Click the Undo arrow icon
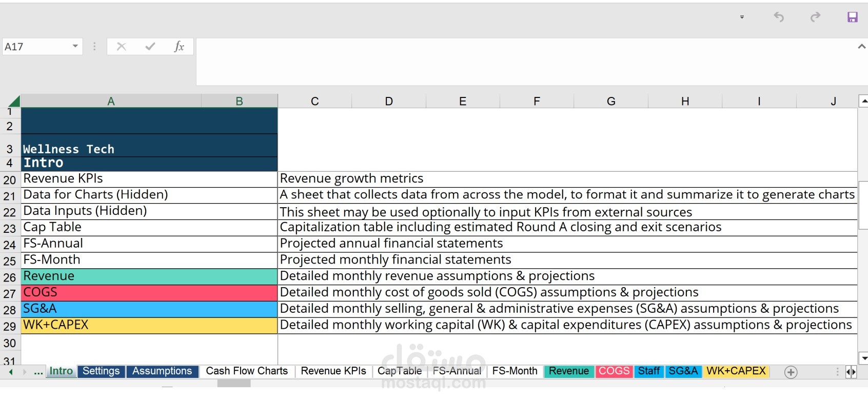868x400 pixels. (779, 17)
